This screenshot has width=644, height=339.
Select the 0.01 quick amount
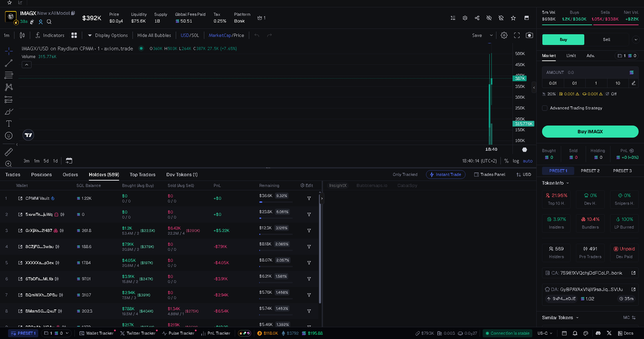pos(553,83)
